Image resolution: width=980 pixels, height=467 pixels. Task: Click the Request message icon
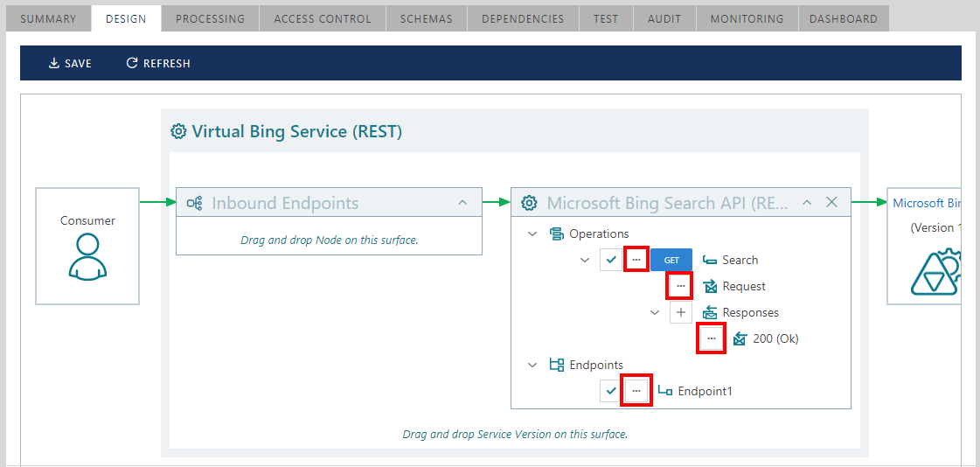(709, 286)
